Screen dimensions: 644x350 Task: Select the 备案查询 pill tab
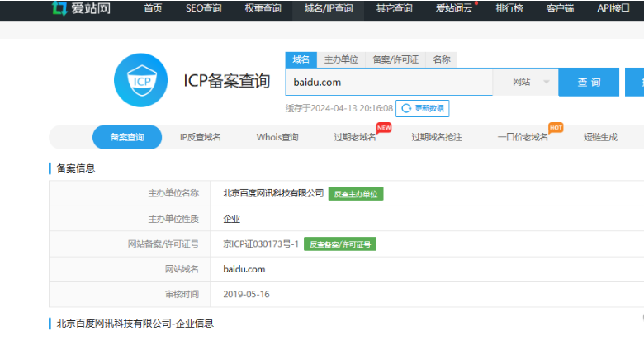pos(127,137)
